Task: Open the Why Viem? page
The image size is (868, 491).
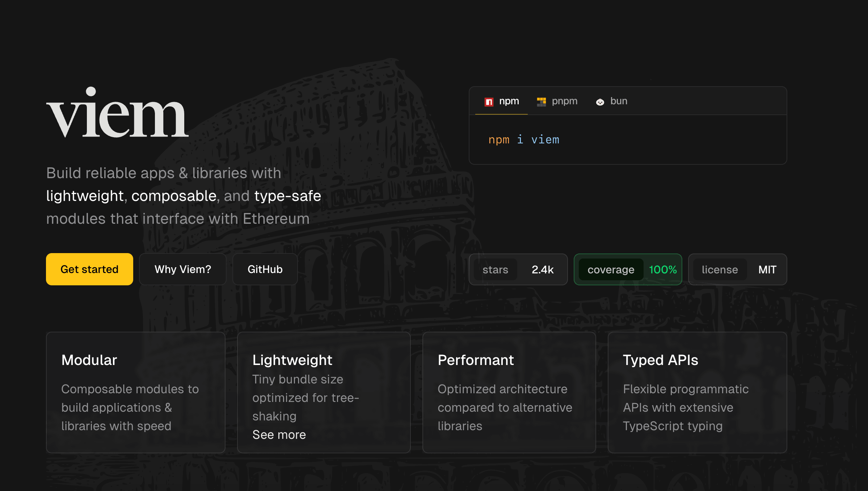Action: click(183, 269)
